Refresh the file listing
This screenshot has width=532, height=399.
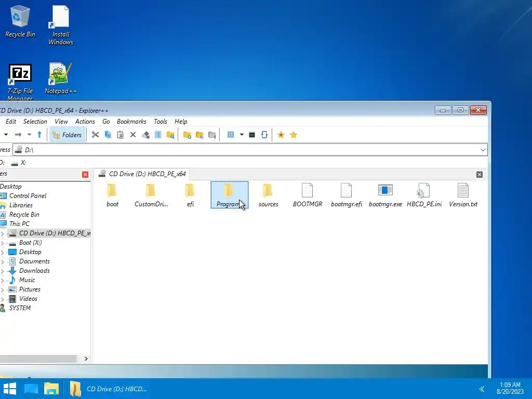point(264,135)
